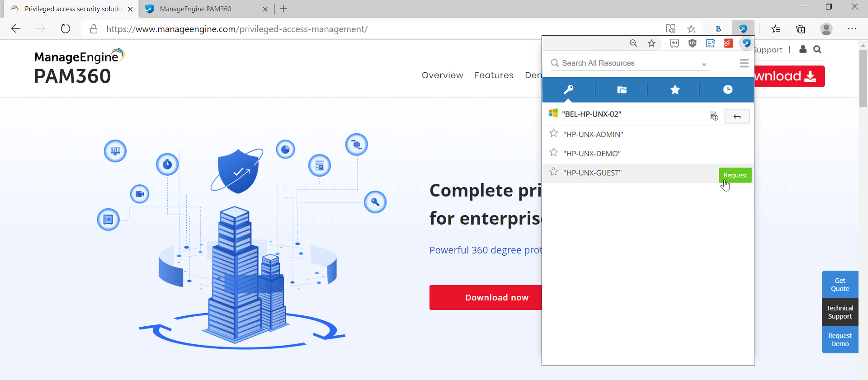Click the red Download button in header
The width and height of the screenshot is (868, 380).
(789, 76)
